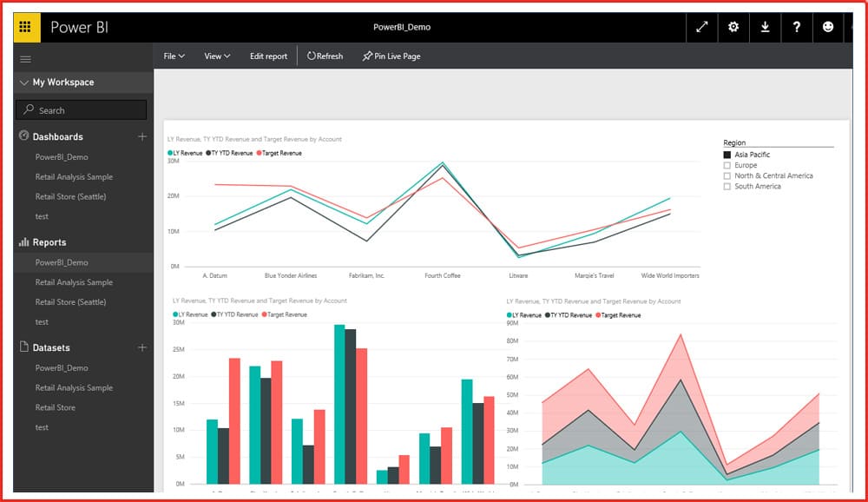Enable the South America region checkbox
Image resolution: width=868 pixels, height=502 pixels.
(727, 186)
